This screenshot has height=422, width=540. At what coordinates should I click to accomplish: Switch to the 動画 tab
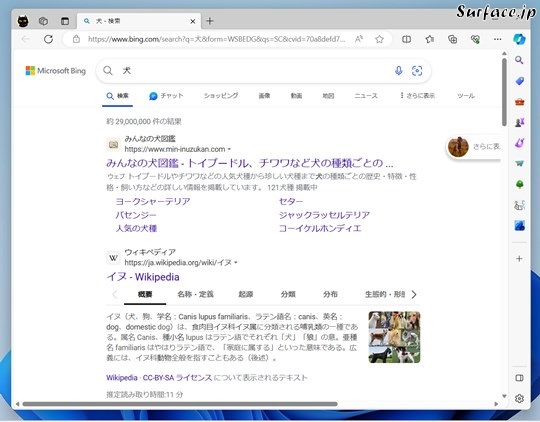pos(296,96)
